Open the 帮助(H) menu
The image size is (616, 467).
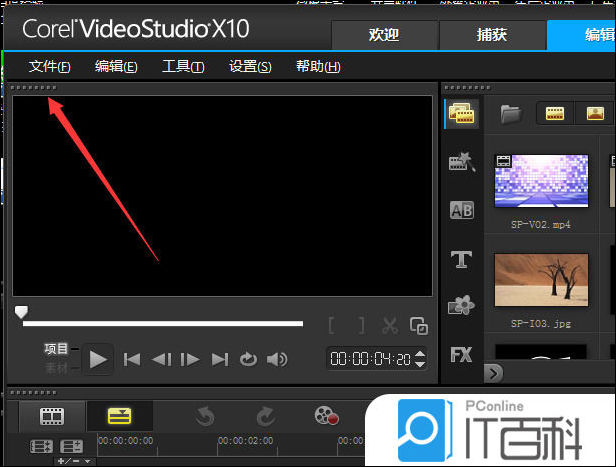pos(318,66)
